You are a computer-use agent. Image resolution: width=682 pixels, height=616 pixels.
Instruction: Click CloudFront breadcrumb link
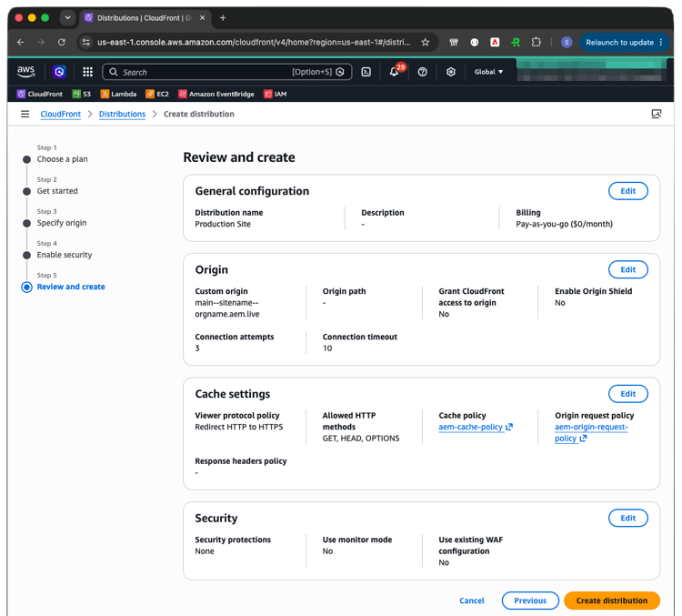pos(60,114)
